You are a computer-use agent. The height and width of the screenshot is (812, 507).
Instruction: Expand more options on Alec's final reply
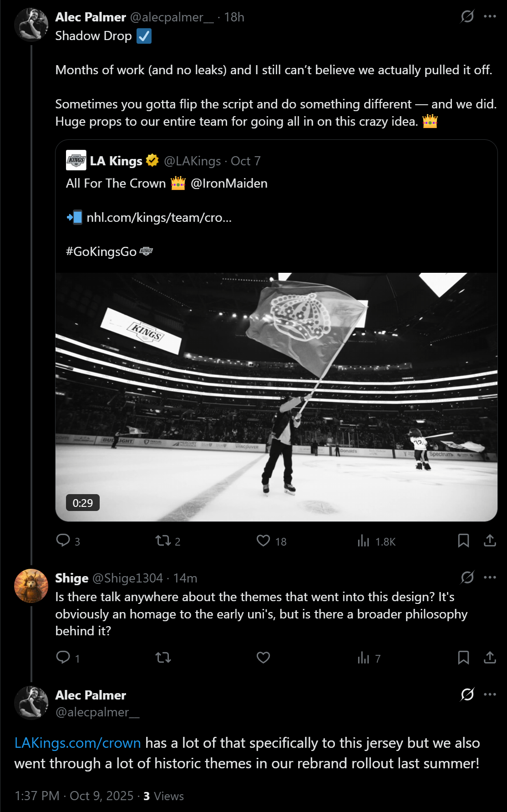[490, 695]
